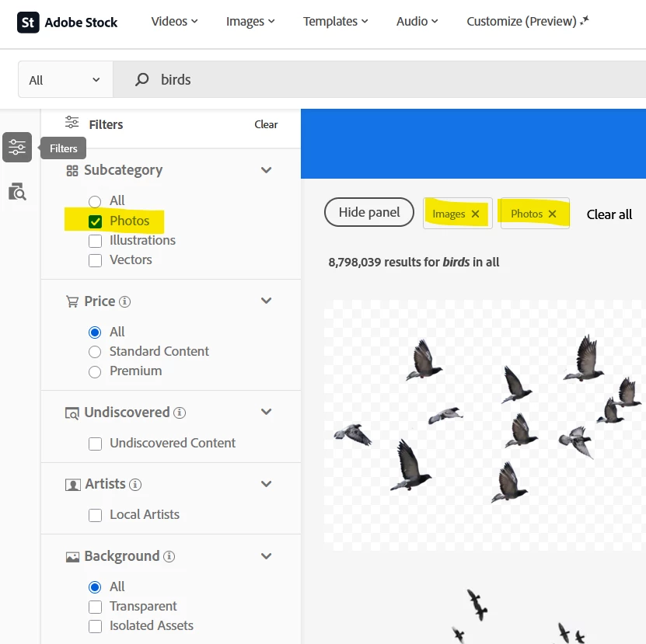646x644 pixels.
Task: Open the Background info icon
Action: pos(169,557)
